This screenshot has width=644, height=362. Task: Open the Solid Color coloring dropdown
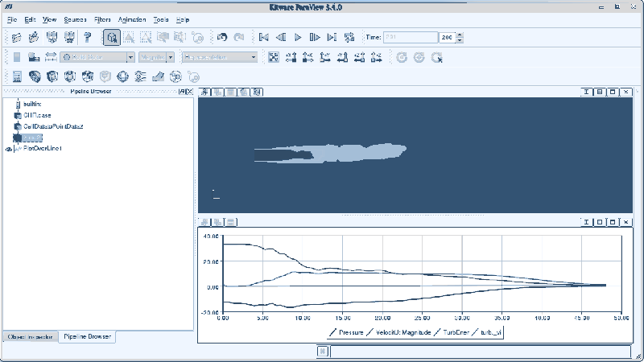coord(97,57)
